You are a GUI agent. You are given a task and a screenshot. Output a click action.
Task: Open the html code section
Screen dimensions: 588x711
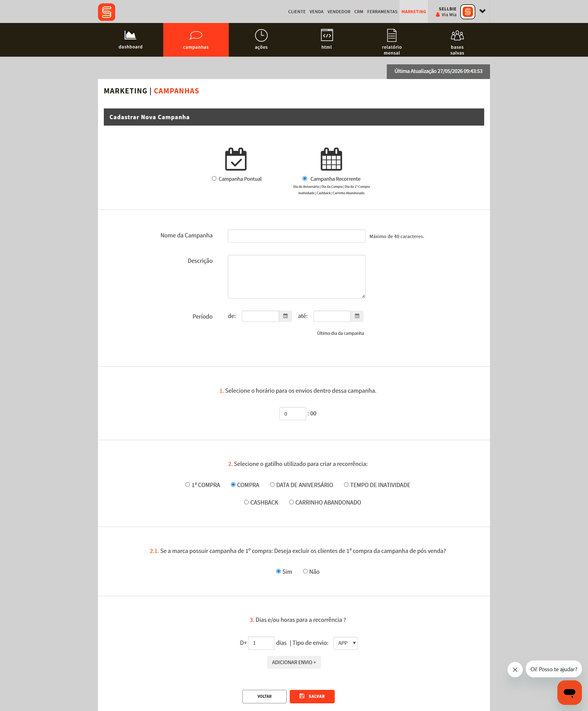click(326, 40)
